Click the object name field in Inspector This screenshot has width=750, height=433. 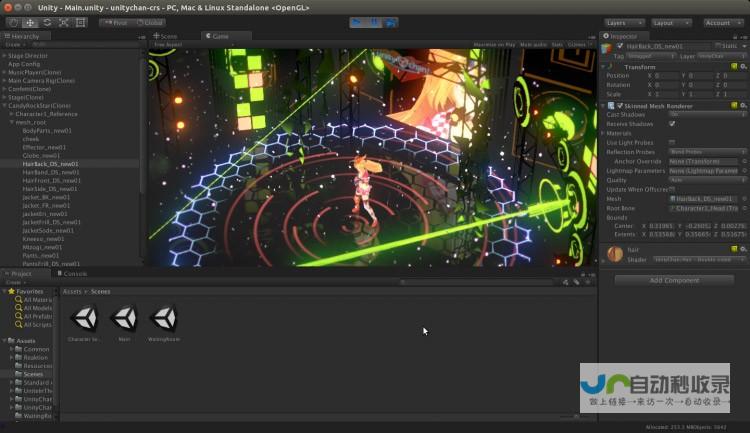point(668,46)
